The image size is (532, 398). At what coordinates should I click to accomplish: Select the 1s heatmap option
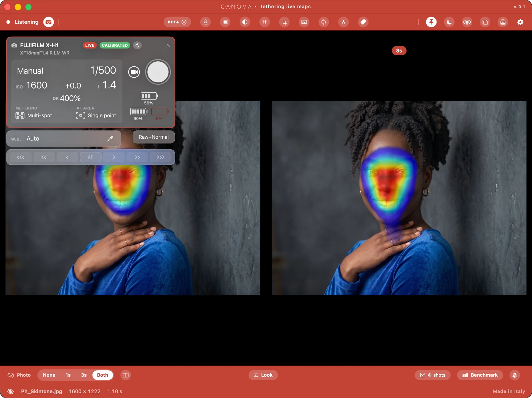(68, 375)
